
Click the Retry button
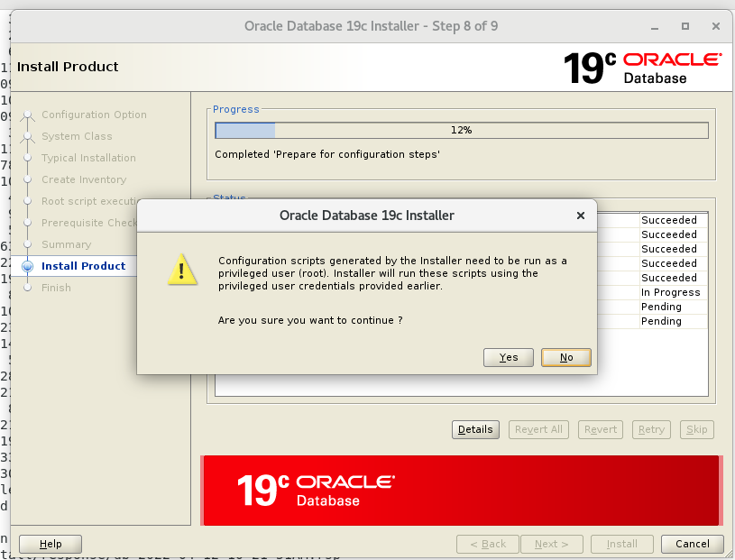pyautogui.click(x=651, y=429)
